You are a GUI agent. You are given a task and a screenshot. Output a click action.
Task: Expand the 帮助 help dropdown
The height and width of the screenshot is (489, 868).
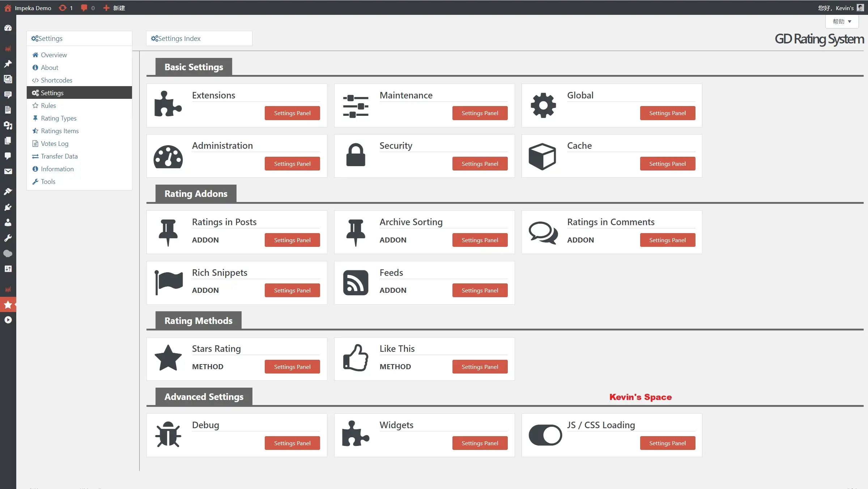(x=842, y=22)
